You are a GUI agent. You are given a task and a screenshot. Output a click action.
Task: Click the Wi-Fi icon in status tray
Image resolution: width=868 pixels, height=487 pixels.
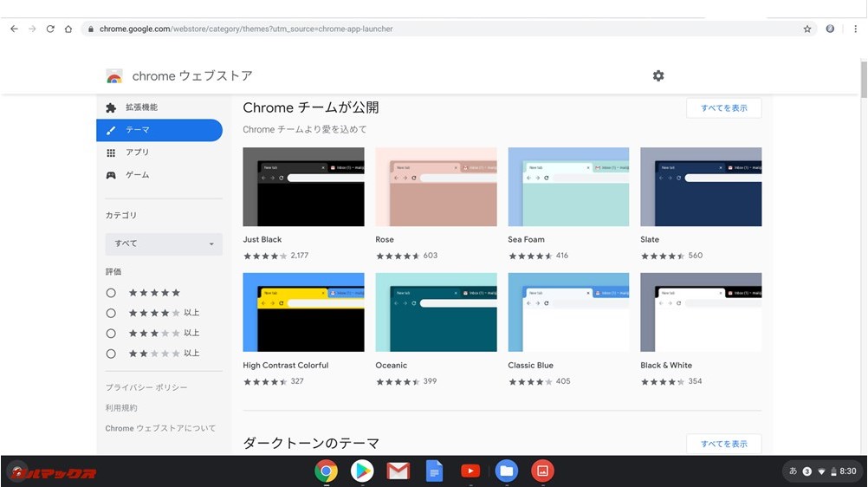pyautogui.click(x=821, y=471)
